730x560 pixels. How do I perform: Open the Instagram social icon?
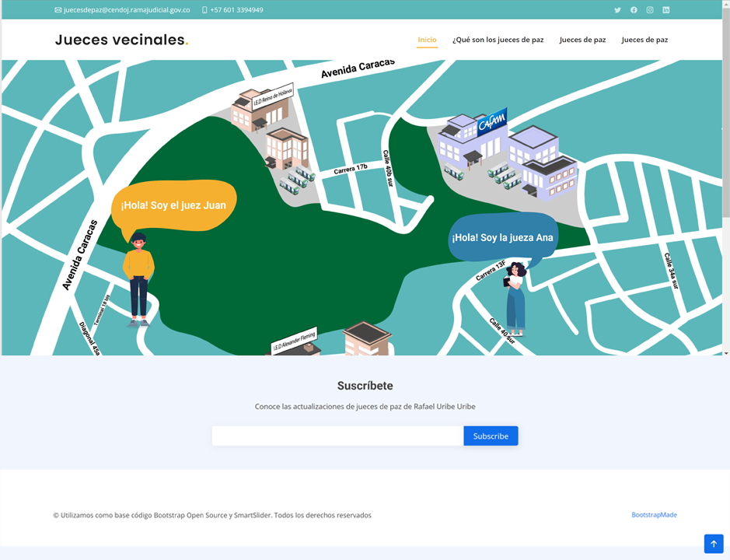tap(650, 10)
